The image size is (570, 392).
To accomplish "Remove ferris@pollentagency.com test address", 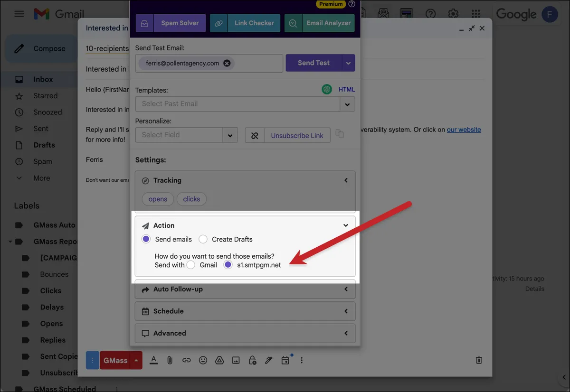I will click(x=227, y=63).
